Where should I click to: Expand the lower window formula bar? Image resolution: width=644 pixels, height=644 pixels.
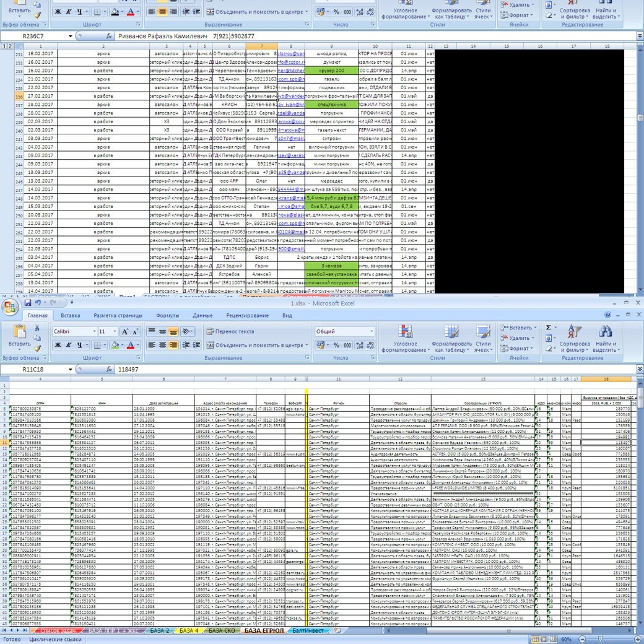pos(640,369)
